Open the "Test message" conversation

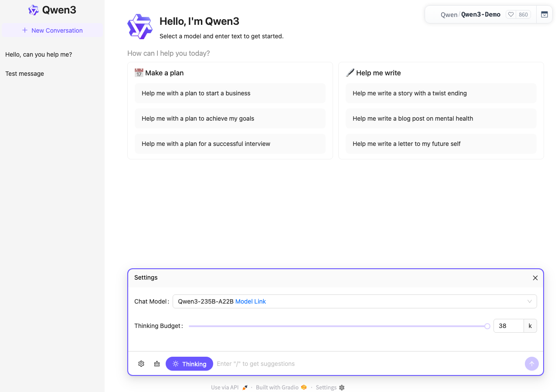(x=52, y=74)
